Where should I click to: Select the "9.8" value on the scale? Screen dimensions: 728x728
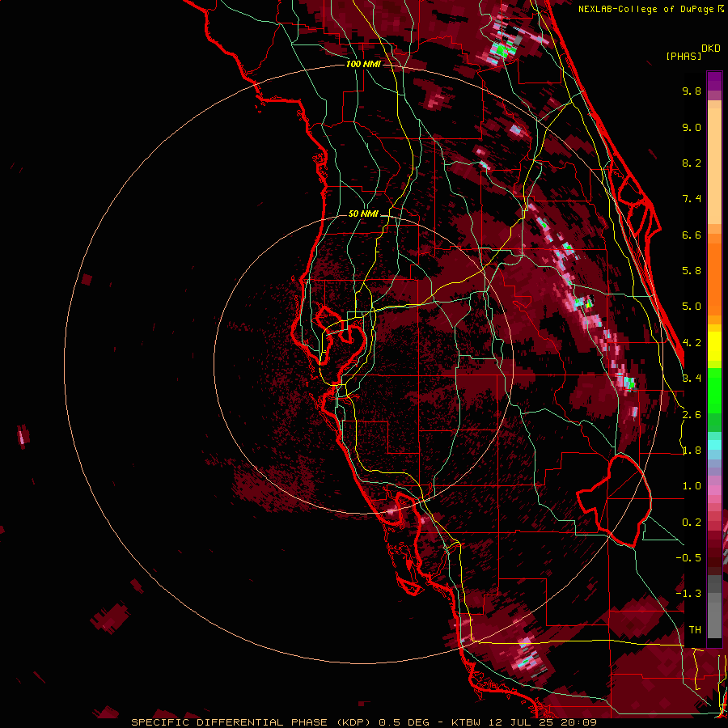pos(692,91)
